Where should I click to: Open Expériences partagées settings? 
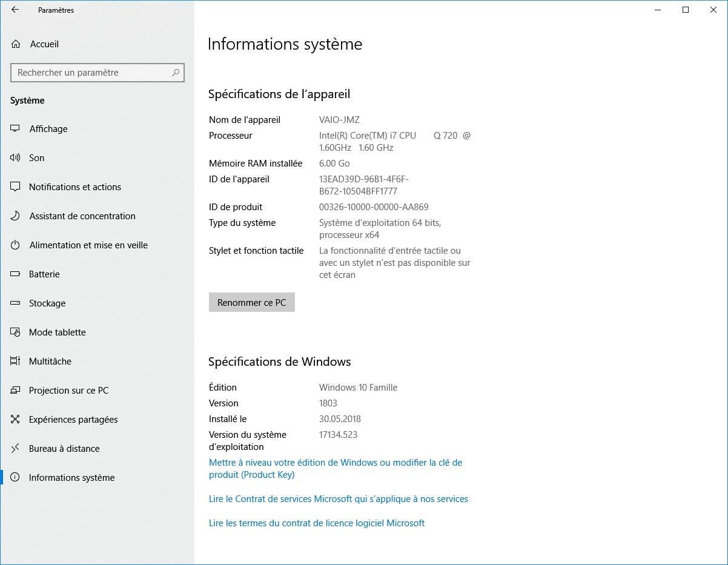[97, 420]
